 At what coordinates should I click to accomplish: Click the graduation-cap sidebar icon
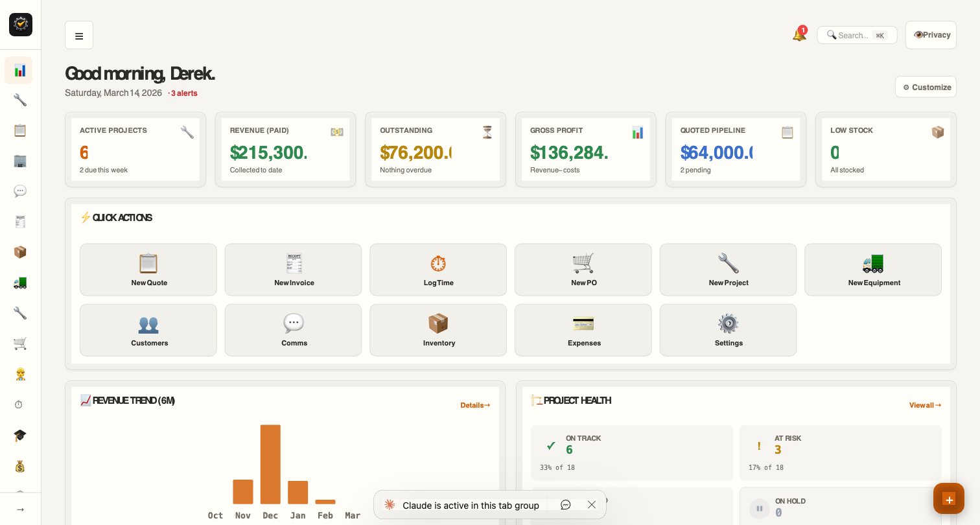tap(19, 436)
